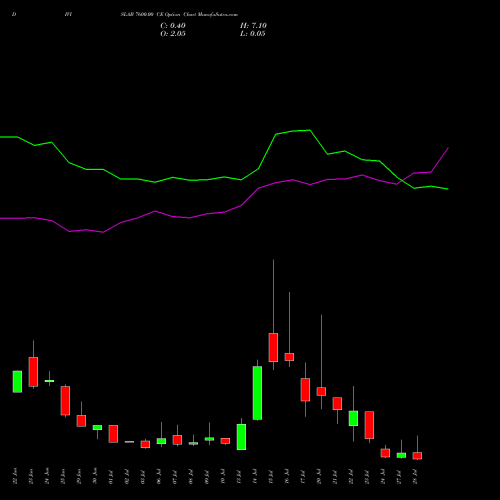Click the '22 Jun' date label
Screen dimensions: 500x500
click(x=15, y=476)
